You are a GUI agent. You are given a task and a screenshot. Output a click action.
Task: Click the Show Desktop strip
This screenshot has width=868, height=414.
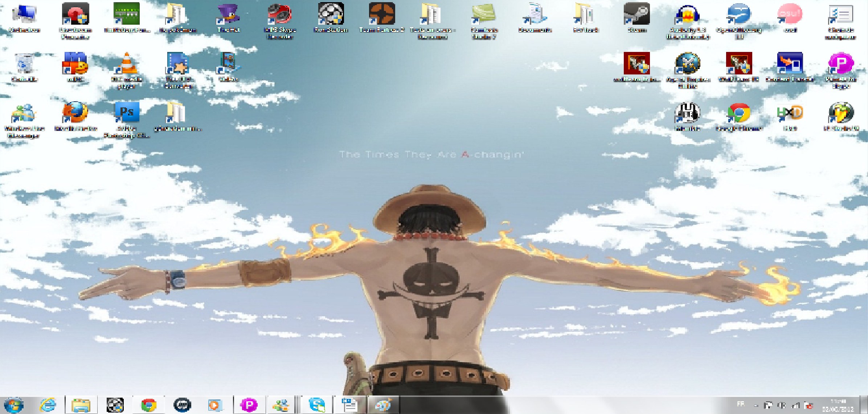coord(864,405)
